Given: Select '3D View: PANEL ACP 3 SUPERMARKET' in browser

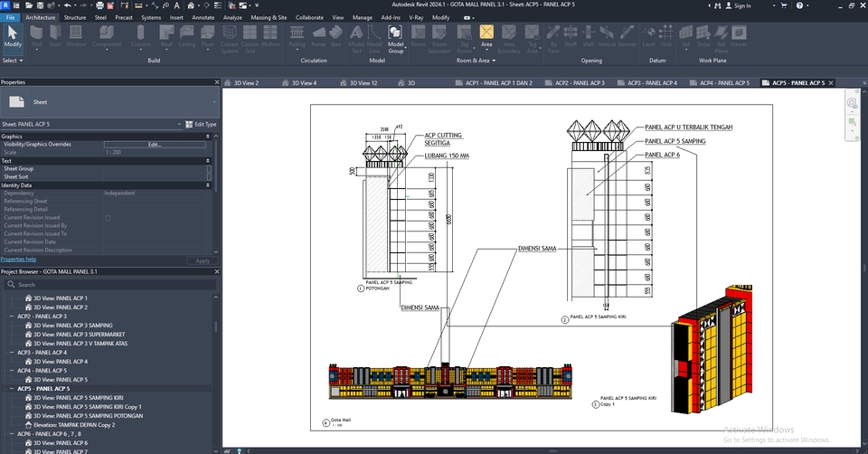Looking at the screenshot, I should (80, 335).
